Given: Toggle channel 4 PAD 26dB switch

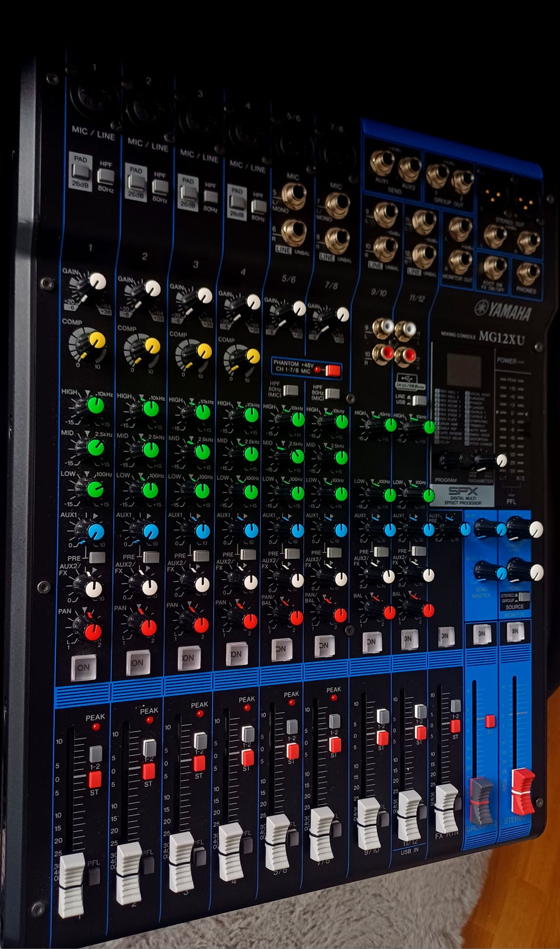Looking at the screenshot, I should pos(237,202).
